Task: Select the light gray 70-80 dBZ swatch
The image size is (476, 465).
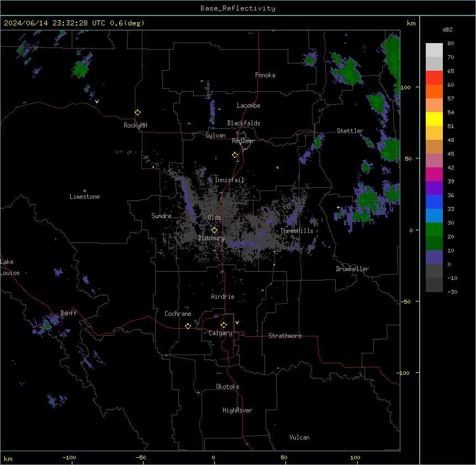Action: point(434,50)
